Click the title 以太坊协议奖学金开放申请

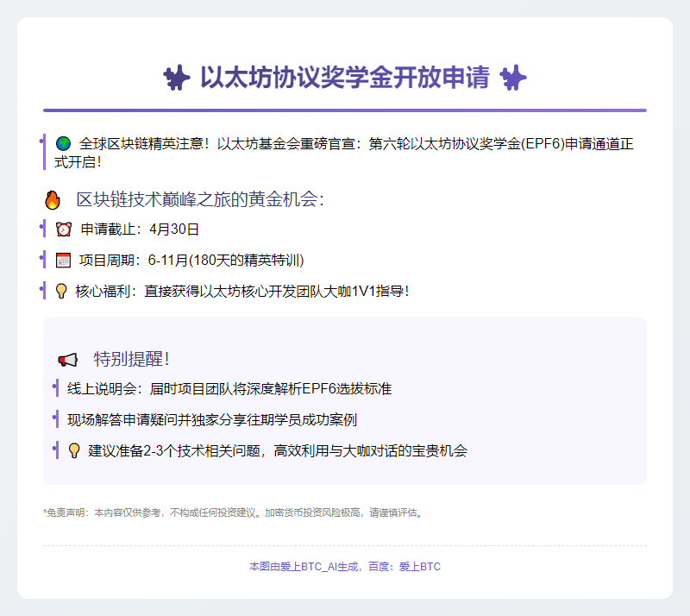[345, 78]
